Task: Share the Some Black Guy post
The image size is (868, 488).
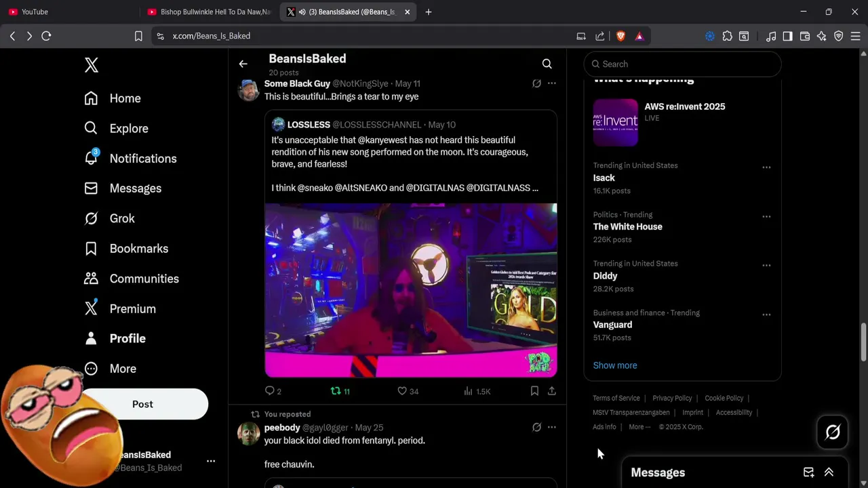Action: click(552, 391)
